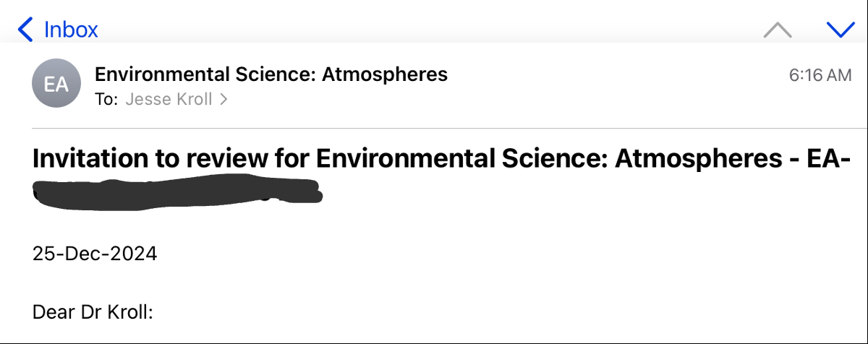Click the 6:16 AM timestamp
This screenshot has height=344, width=868.
pyautogui.click(x=820, y=75)
